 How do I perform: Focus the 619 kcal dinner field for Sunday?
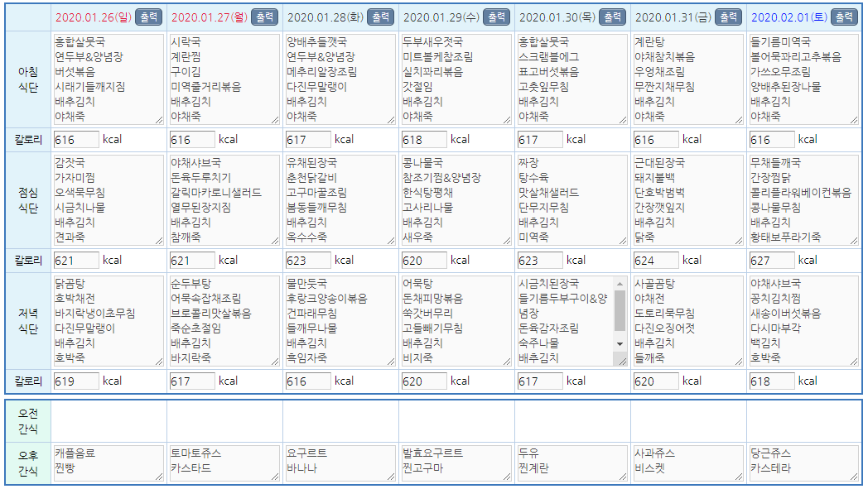pos(76,381)
